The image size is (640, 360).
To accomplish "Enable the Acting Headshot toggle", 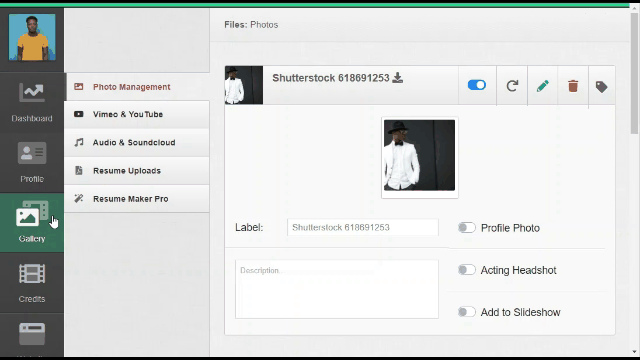I will click(467, 270).
